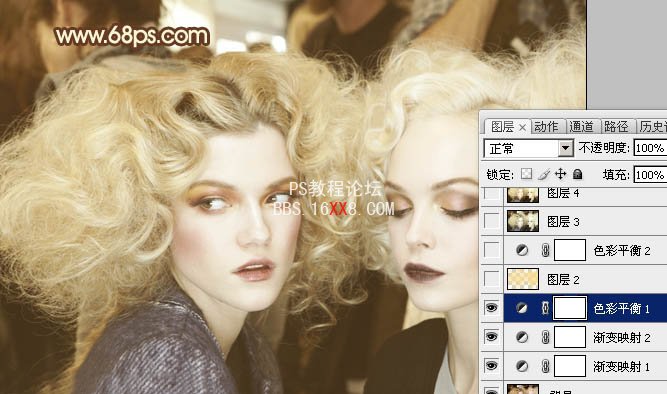
Task: Show the 图层 2 layer
Action: (491, 279)
